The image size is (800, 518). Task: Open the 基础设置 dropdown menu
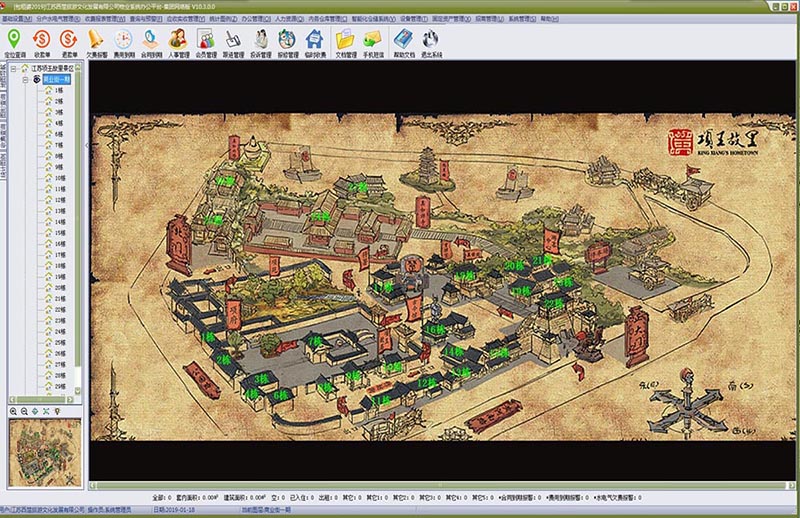[17, 18]
